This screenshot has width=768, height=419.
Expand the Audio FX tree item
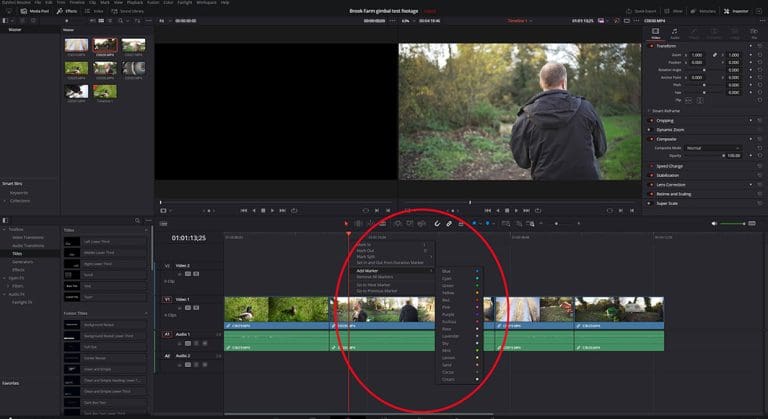tap(4, 294)
